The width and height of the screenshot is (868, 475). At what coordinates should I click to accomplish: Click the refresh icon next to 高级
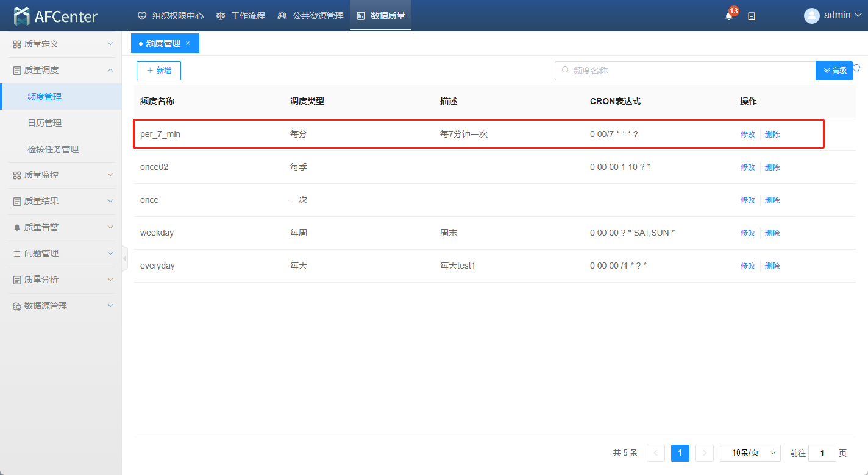click(857, 68)
